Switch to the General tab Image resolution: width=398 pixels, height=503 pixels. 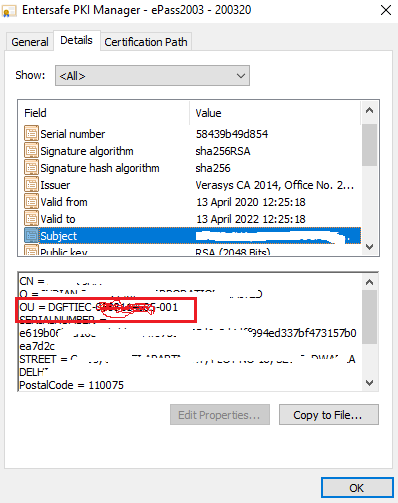30,42
